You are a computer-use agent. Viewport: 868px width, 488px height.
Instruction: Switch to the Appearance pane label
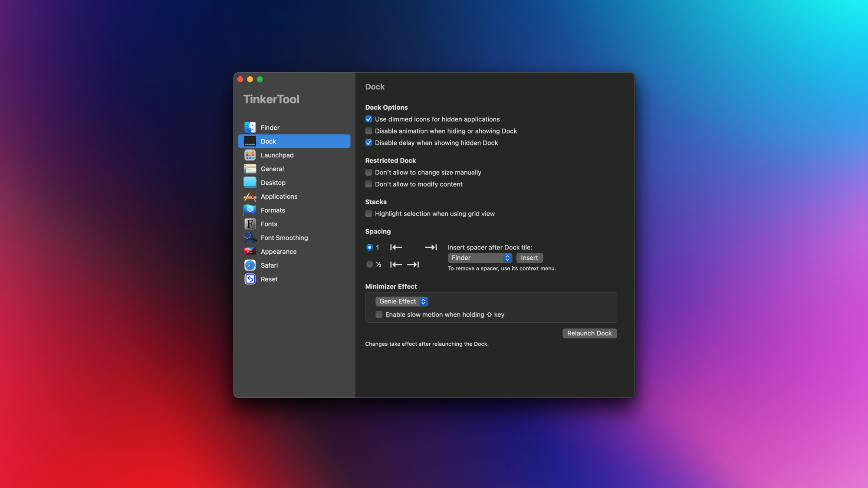[279, 252]
